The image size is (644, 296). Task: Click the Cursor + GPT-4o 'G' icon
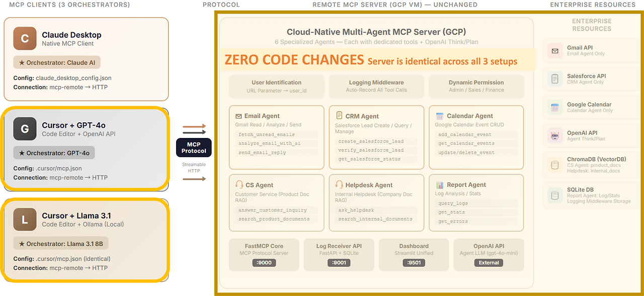click(x=25, y=129)
